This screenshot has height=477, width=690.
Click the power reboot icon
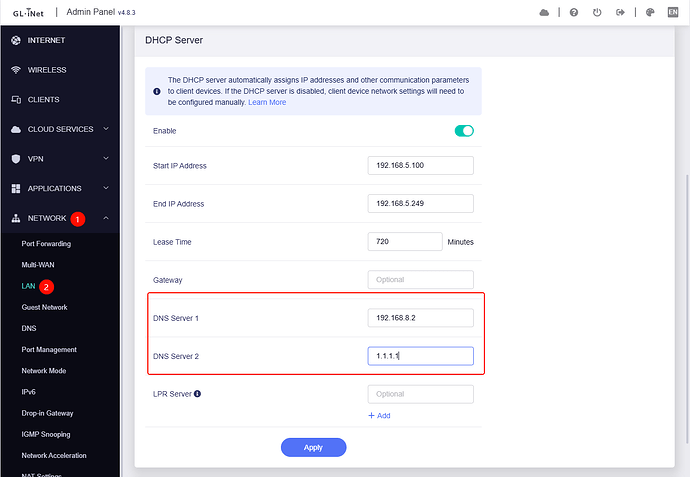click(x=597, y=13)
